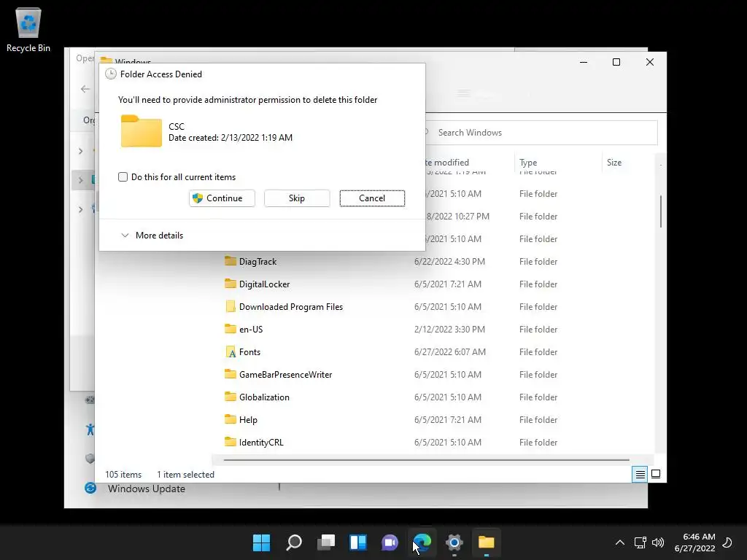
Task: Expand the first navigation tree chevron
Action: 80,151
